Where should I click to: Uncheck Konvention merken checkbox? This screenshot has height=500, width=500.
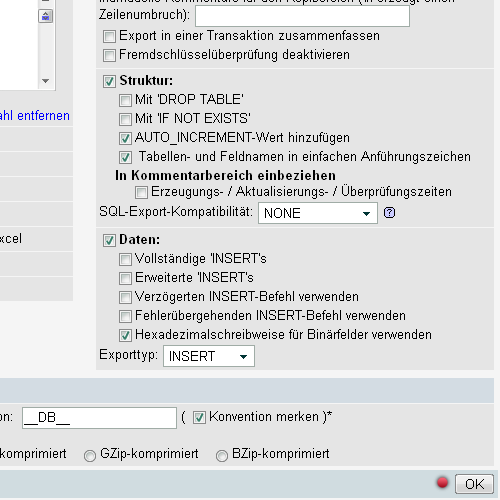point(199,417)
